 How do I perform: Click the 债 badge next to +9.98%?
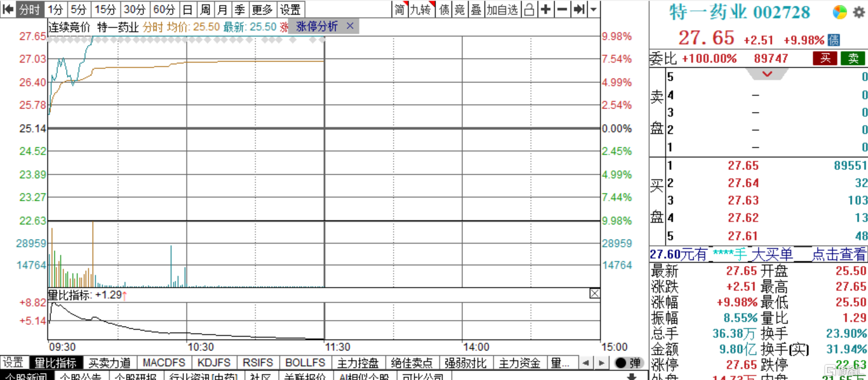(x=833, y=40)
